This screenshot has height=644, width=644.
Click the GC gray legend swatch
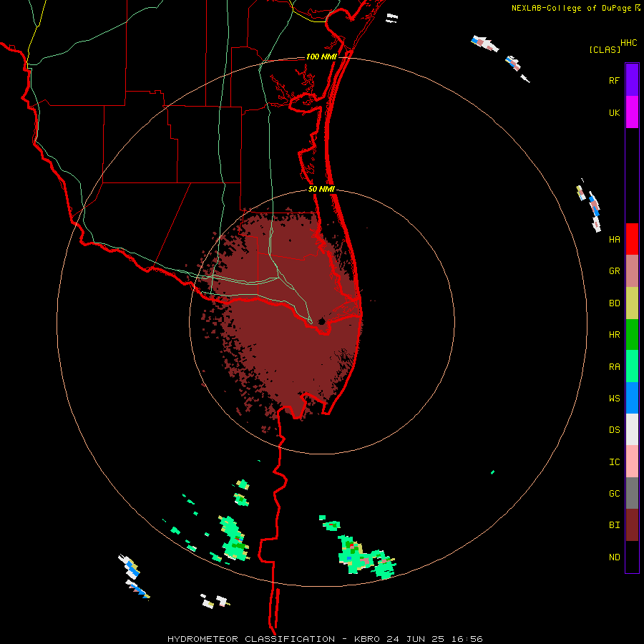(x=632, y=493)
